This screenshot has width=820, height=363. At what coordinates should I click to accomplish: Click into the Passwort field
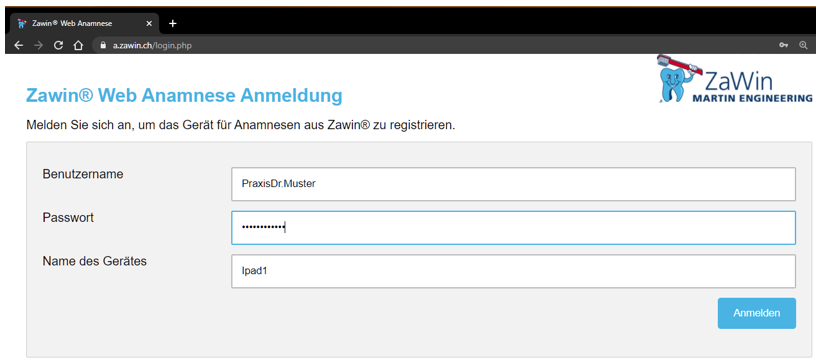[514, 228]
